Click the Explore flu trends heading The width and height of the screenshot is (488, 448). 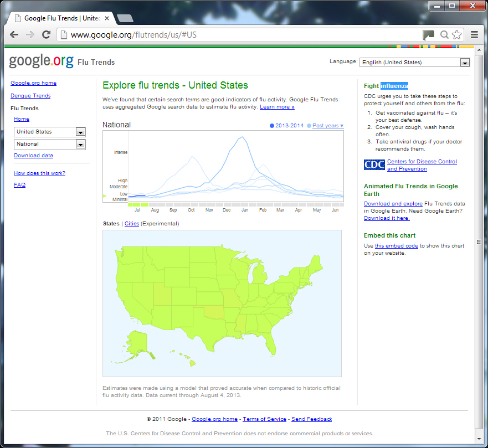pos(175,85)
